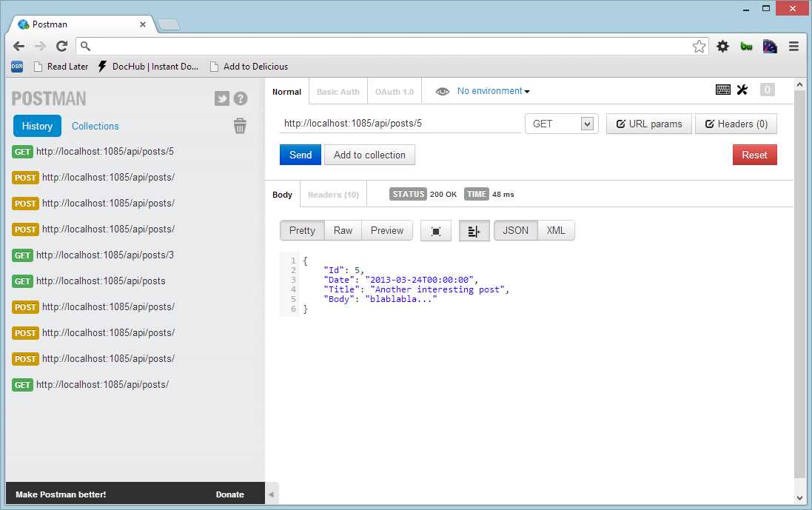Clear history with the trash icon
812x510 pixels.
point(240,126)
